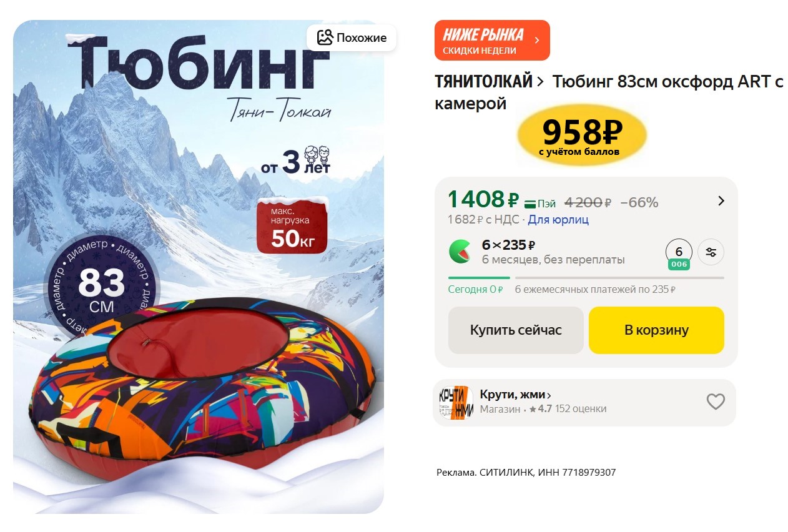Select the 6-month installment circle option
This screenshot has height=532, width=788.
point(679,252)
